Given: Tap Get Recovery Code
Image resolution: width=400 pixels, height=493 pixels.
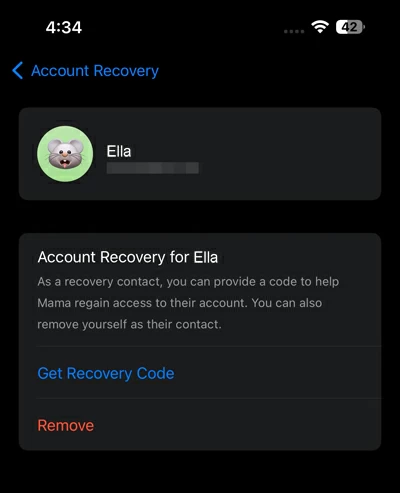Looking at the screenshot, I should pyautogui.click(x=106, y=373).
